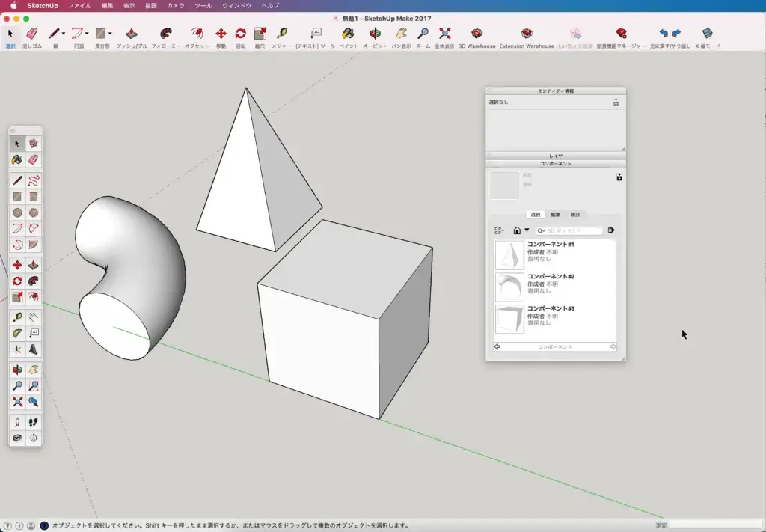Viewport: 766px width, 532px height.
Task: Open the ファイル menu
Action: [79, 6]
